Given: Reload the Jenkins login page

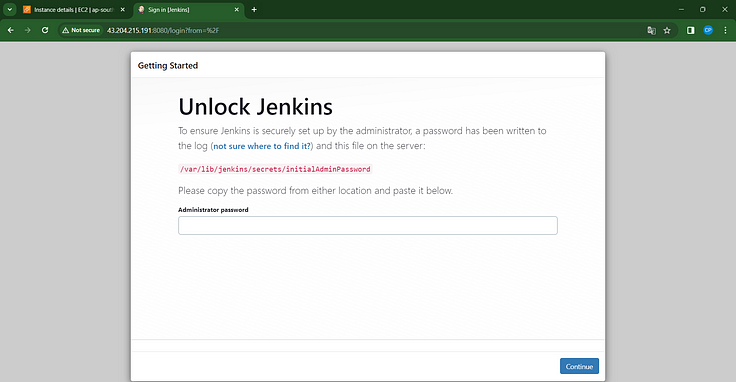Looking at the screenshot, I should (x=45, y=30).
